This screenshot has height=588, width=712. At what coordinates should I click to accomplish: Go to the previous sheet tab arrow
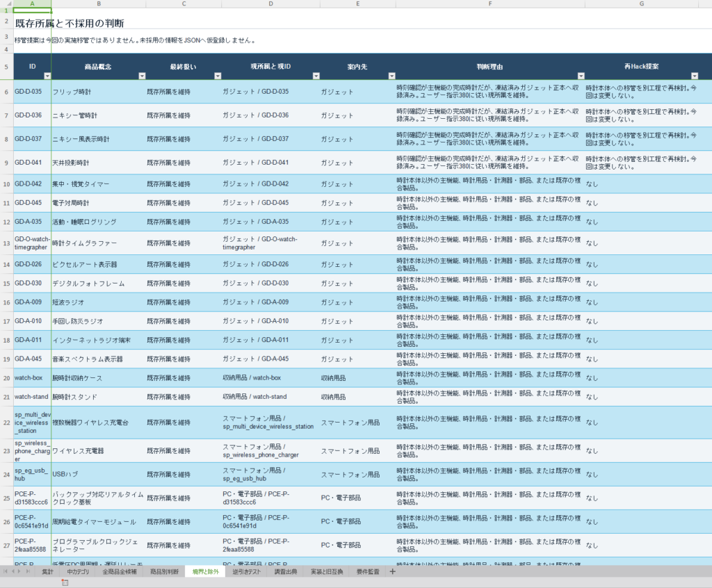point(13,571)
